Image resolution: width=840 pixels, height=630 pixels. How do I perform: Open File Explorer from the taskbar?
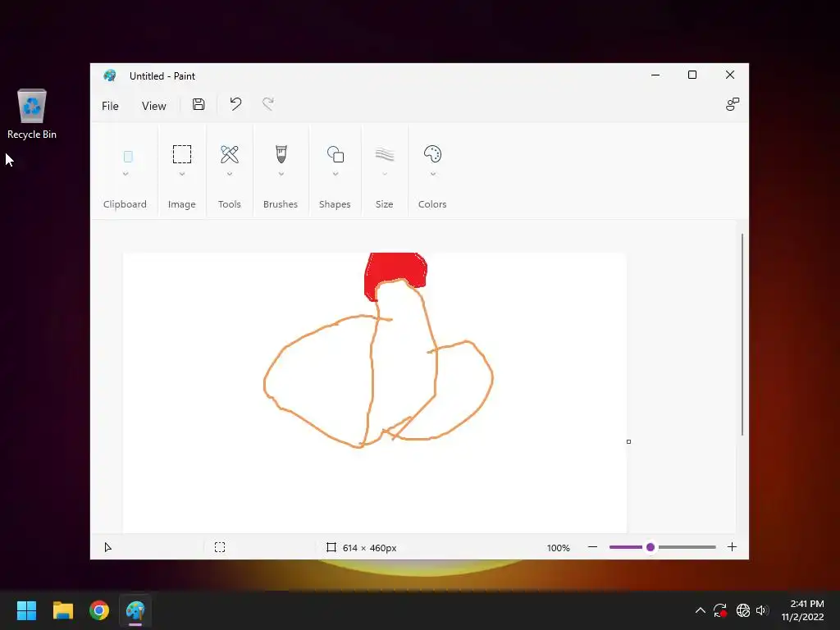(62, 610)
